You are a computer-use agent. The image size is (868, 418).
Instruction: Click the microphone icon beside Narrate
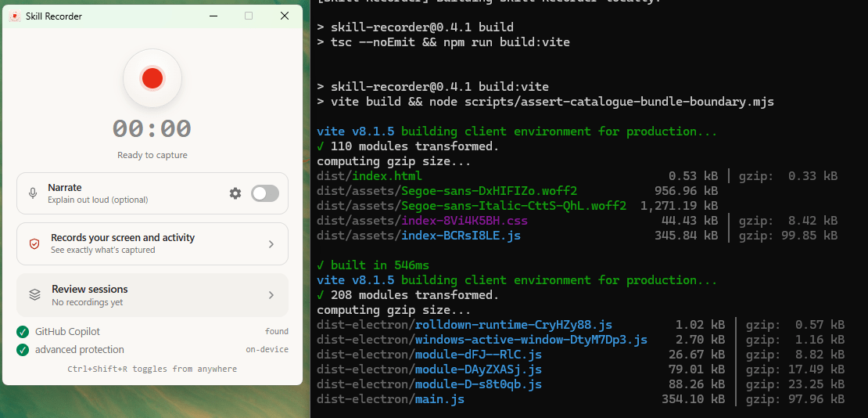point(33,193)
